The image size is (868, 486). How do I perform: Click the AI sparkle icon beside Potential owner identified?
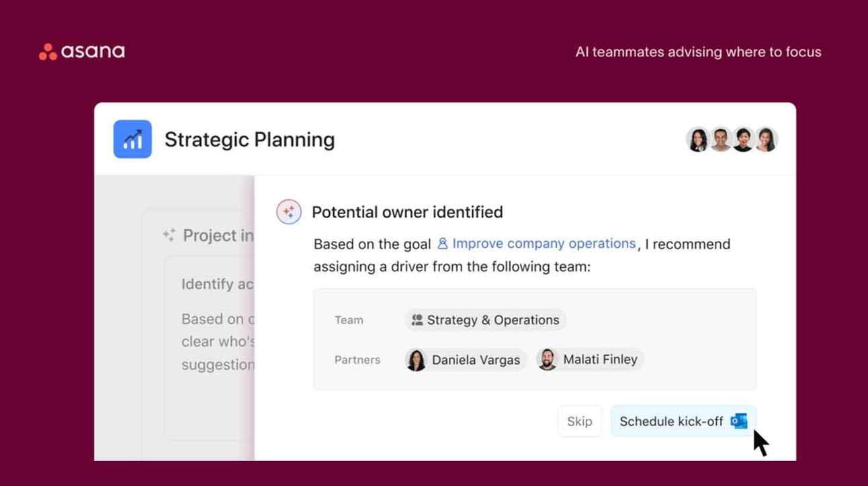(289, 212)
